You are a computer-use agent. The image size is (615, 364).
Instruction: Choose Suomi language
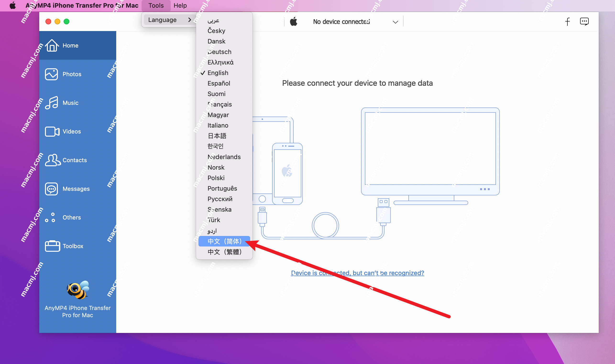coord(224,94)
